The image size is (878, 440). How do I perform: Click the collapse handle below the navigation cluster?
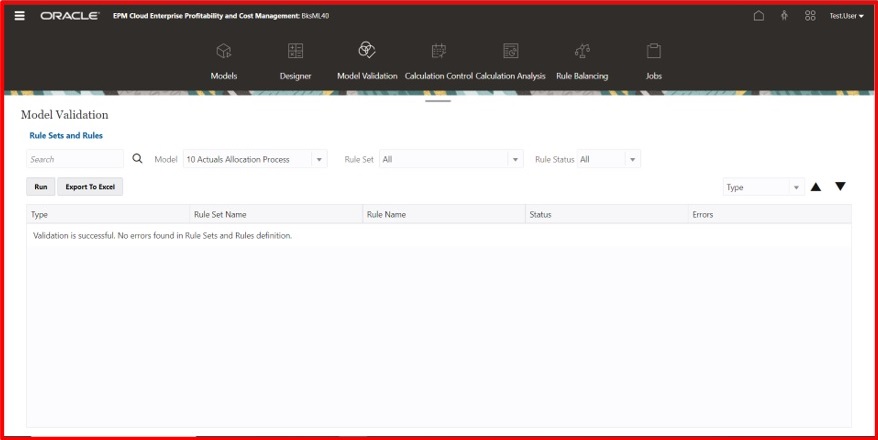438,101
